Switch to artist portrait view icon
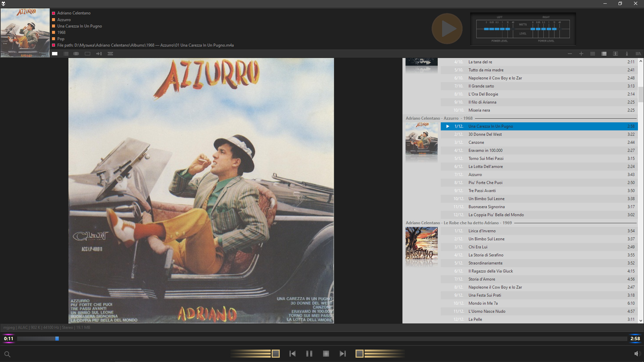644x362 pixels. (615, 54)
